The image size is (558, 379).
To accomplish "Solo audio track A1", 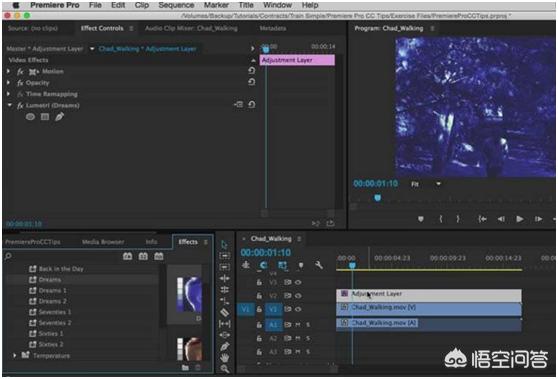I will 308,325.
